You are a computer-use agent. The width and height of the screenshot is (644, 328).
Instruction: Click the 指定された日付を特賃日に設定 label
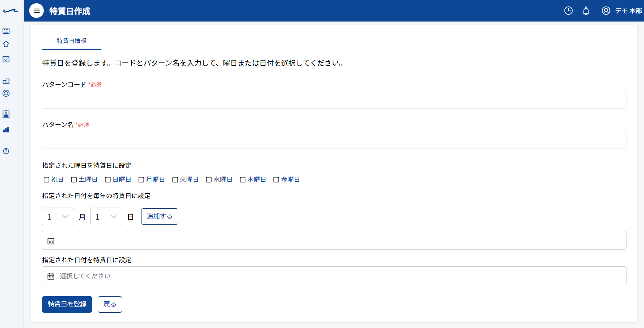pos(87,260)
